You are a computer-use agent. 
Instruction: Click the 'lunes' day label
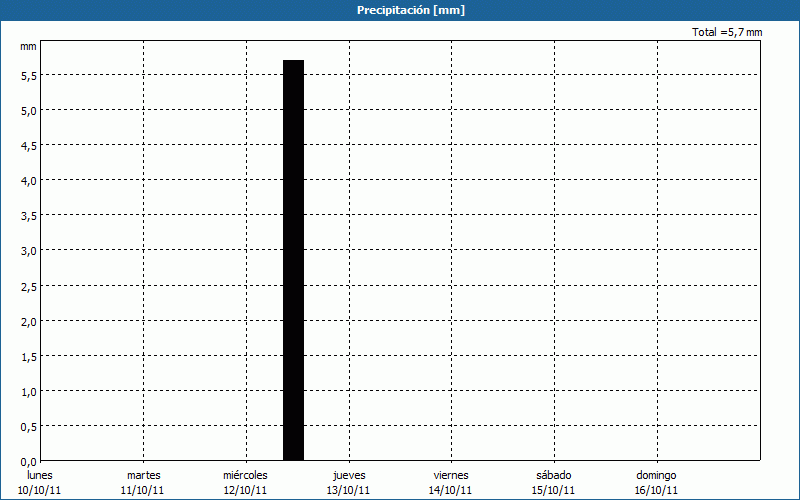pyautogui.click(x=41, y=475)
